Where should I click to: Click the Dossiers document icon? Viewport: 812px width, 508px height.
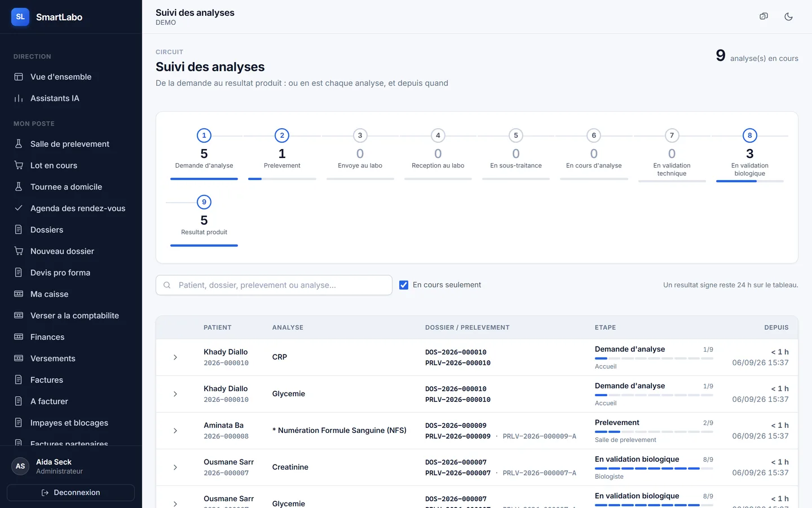19,230
